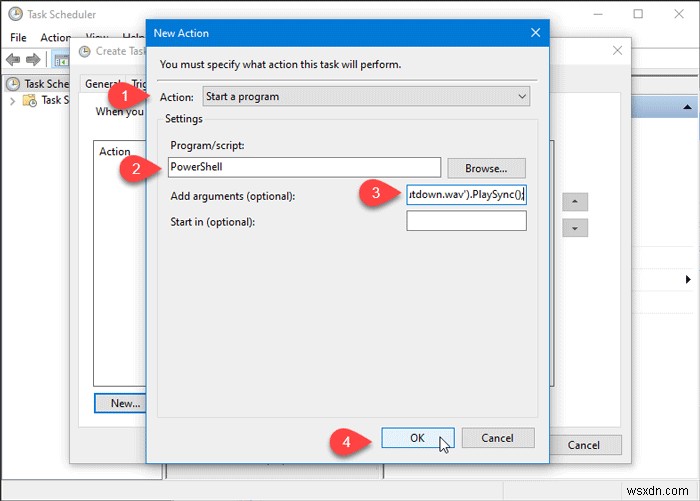The width and height of the screenshot is (700, 501).
Task: Move action up with the up arrow button
Action: (x=575, y=202)
